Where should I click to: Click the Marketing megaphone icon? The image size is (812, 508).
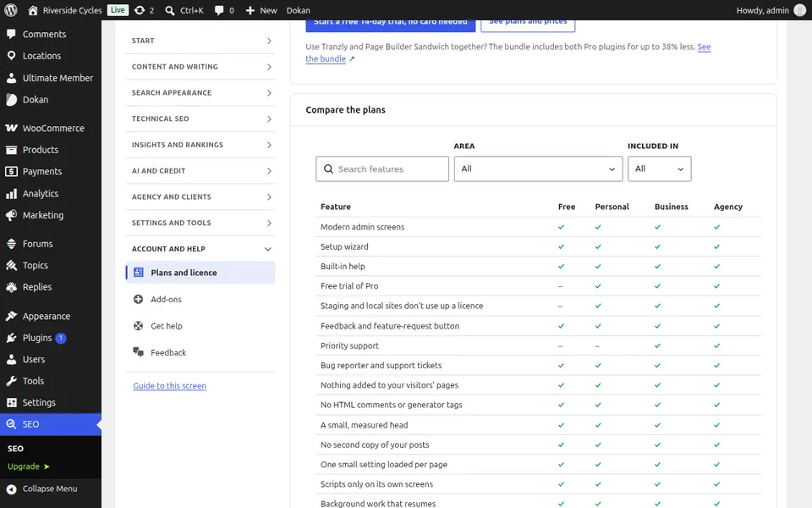[x=11, y=215]
